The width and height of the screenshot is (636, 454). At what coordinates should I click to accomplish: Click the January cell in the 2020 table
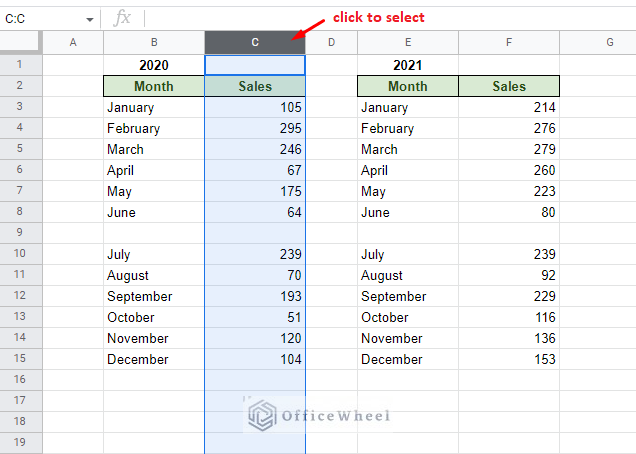pos(154,107)
